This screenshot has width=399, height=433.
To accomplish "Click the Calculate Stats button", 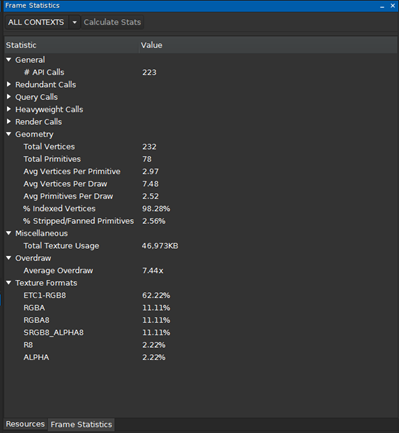I will [x=112, y=22].
